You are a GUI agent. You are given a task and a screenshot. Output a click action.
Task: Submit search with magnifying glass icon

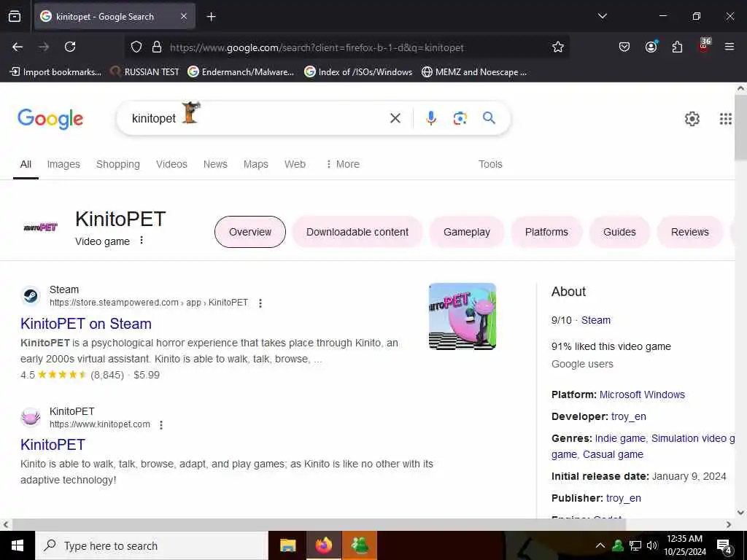(x=489, y=117)
